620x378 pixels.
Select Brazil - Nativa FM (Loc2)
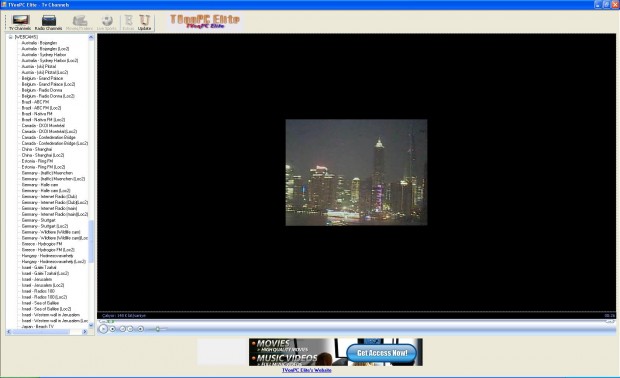(x=43, y=119)
